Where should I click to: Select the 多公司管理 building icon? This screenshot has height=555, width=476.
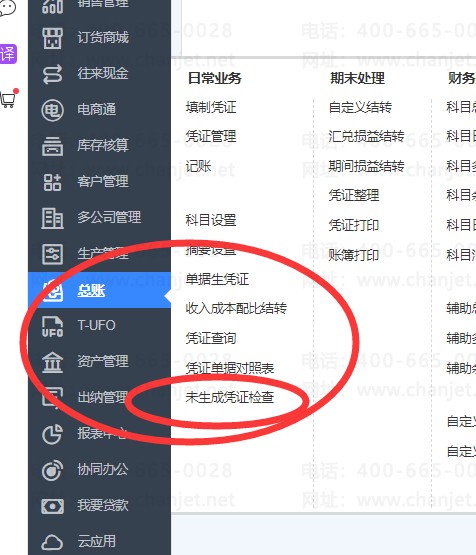52,218
